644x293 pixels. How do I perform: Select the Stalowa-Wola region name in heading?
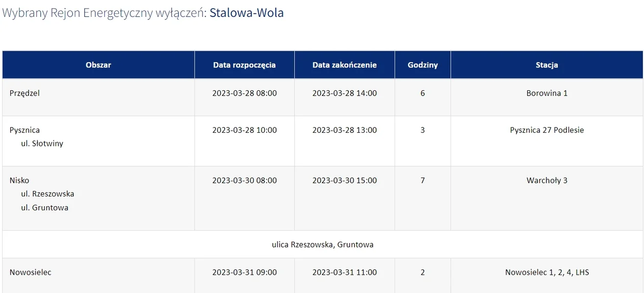coord(247,13)
